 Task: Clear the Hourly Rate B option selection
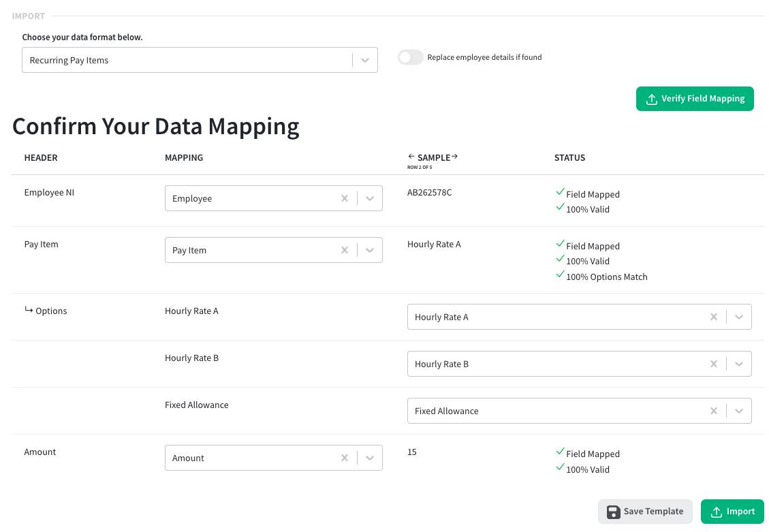pyautogui.click(x=714, y=364)
